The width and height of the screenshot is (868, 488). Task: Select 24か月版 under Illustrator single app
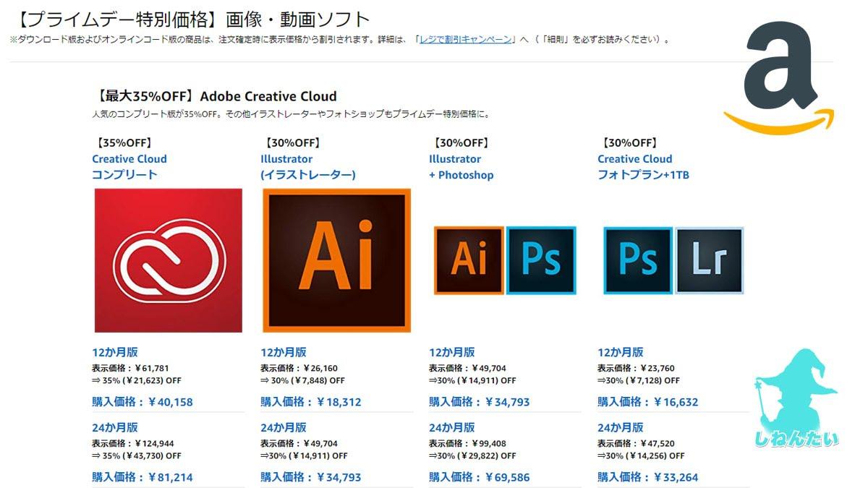pos(283,427)
